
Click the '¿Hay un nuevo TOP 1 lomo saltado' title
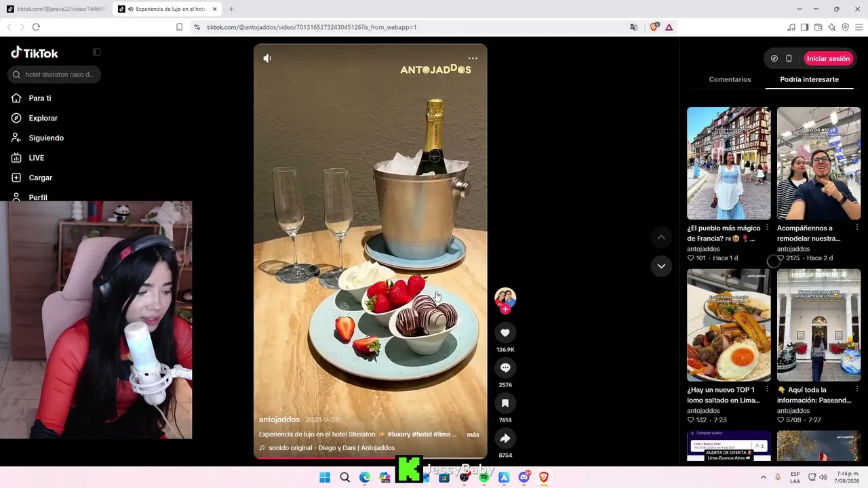pos(723,395)
